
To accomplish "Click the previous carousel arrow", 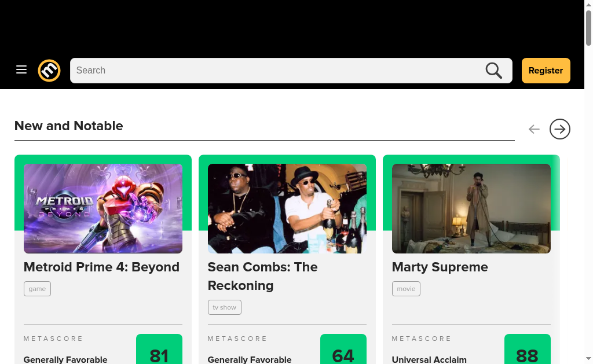I will tap(534, 129).
